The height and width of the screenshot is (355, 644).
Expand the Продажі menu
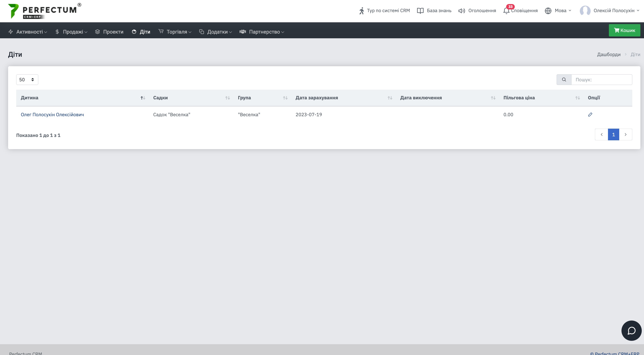pos(75,32)
